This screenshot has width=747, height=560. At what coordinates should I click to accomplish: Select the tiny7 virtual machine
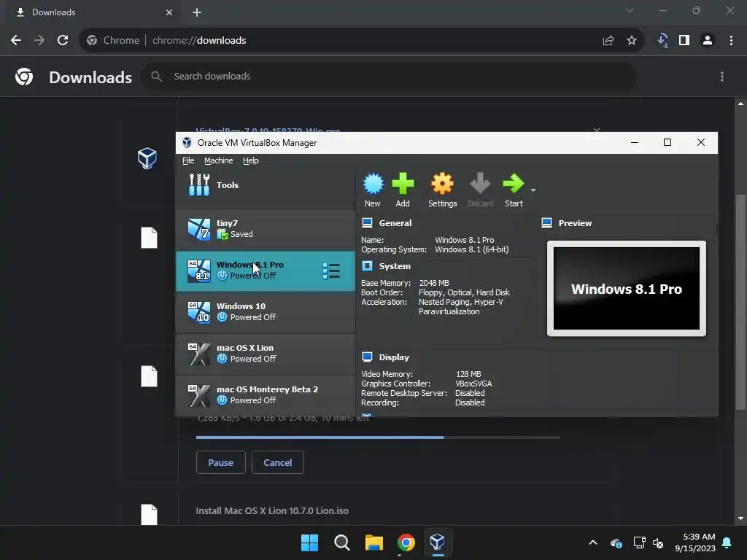pos(266,229)
